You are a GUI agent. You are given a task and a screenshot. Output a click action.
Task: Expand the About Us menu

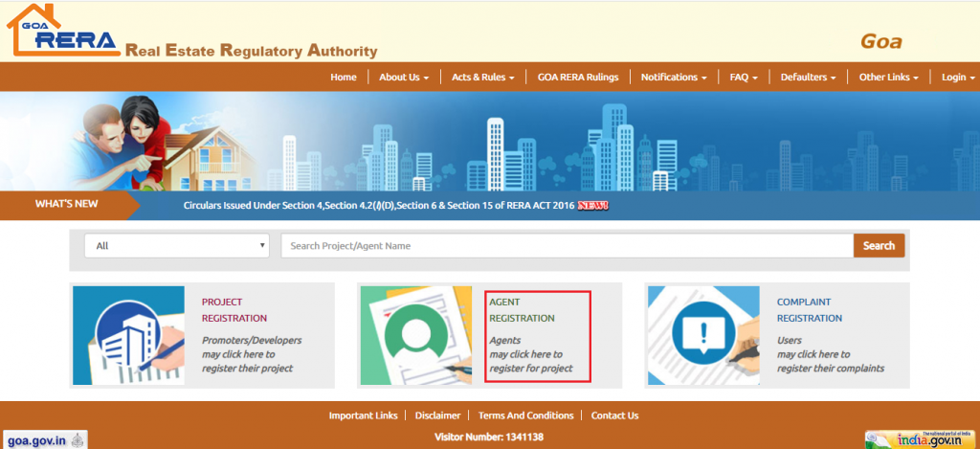click(x=404, y=77)
